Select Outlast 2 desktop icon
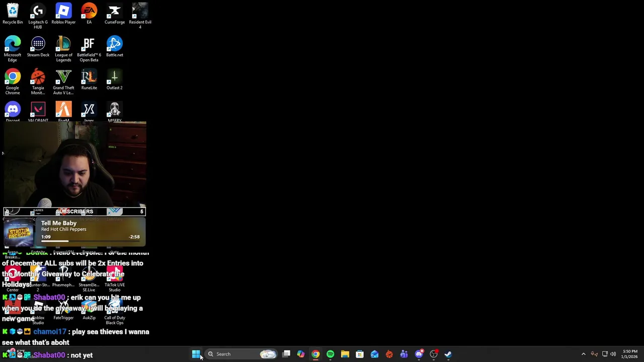The width and height of the screenshot is (644, 362). tap(114, 79)
